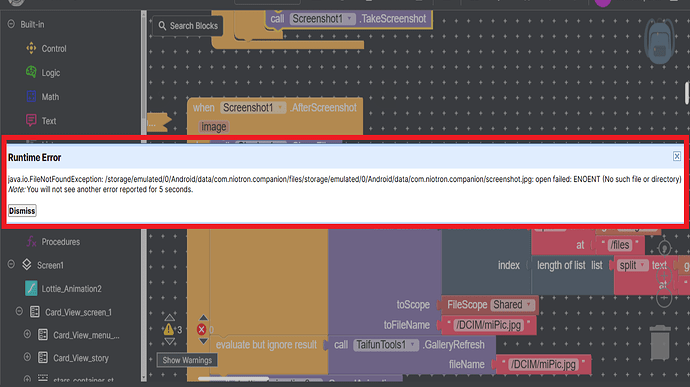Screen dimensions: 690x387
Task: Click the trash can icon
Action: [x=660, y=343]
